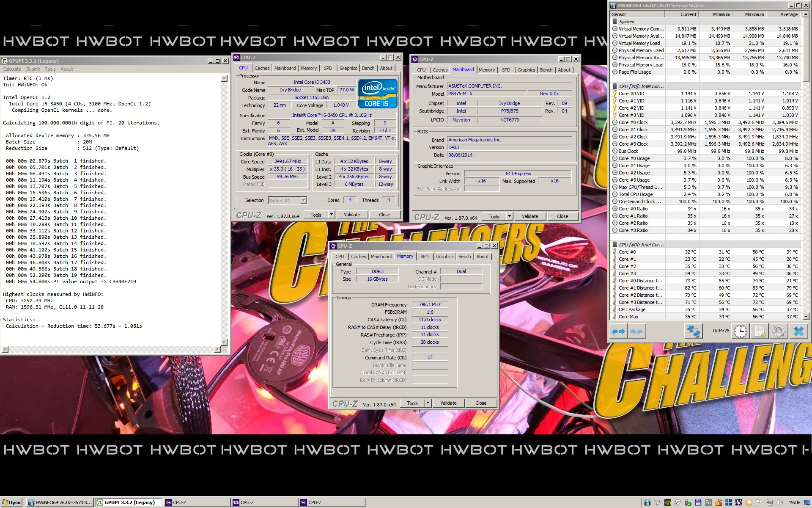This screenshot has height=508, width=812.
Task: Click GPUPI log vertical scrollbar up arrow
Action: coord(224,78)
